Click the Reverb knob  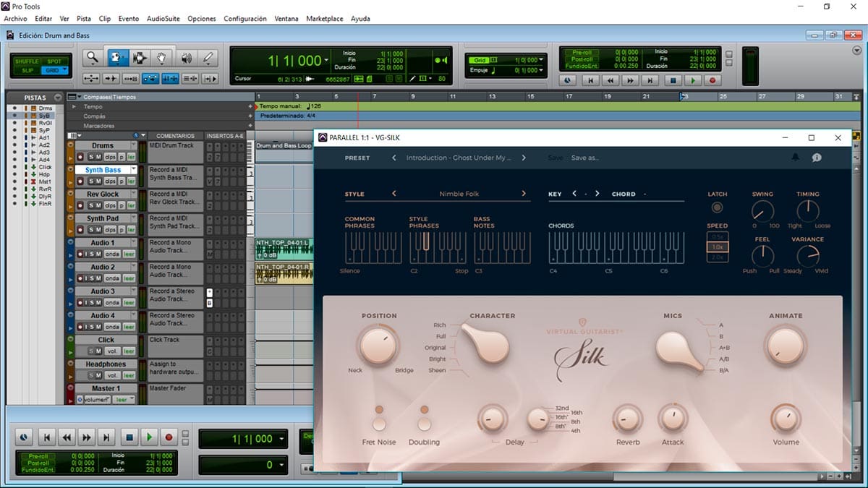click(x=627, y=419)
